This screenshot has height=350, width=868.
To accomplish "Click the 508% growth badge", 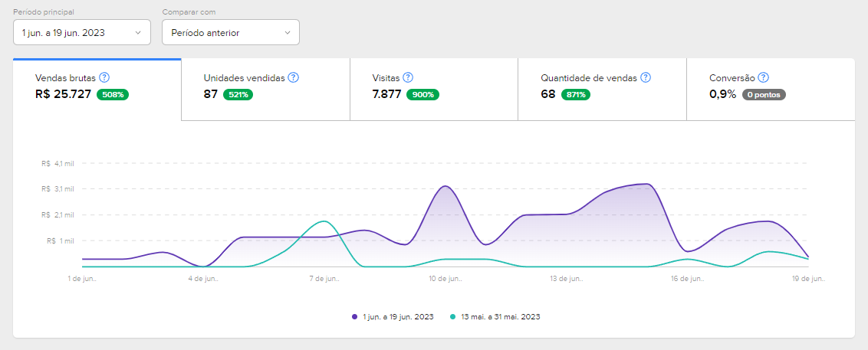I will point(113,95).
